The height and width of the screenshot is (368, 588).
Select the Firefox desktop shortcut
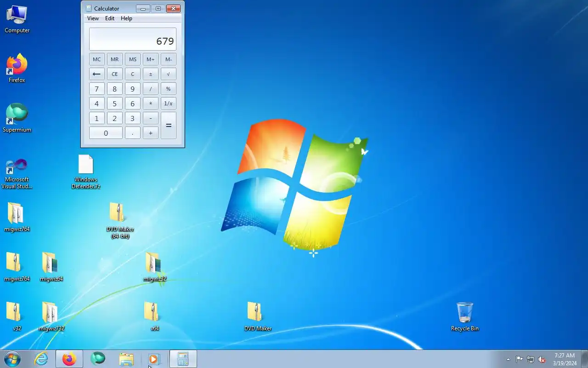[17, 69]
